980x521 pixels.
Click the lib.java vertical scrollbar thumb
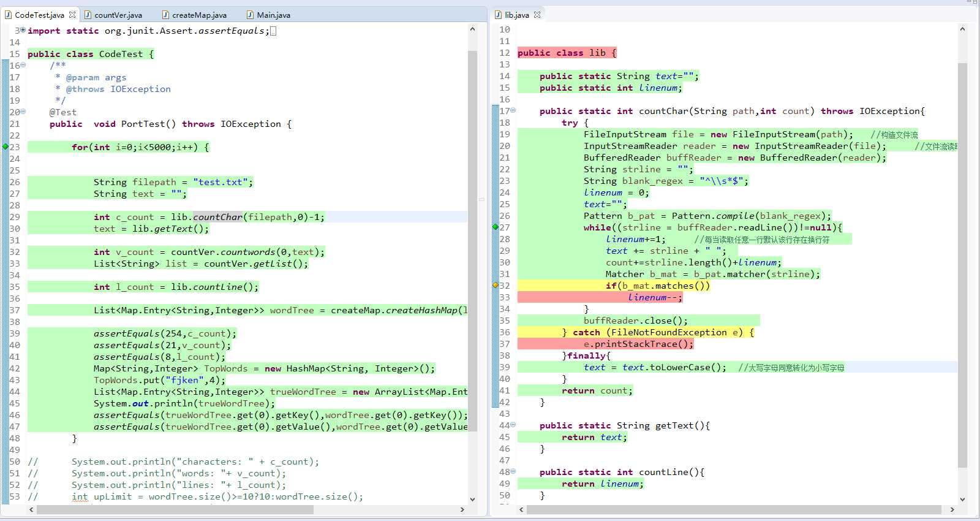pos(962,265)
